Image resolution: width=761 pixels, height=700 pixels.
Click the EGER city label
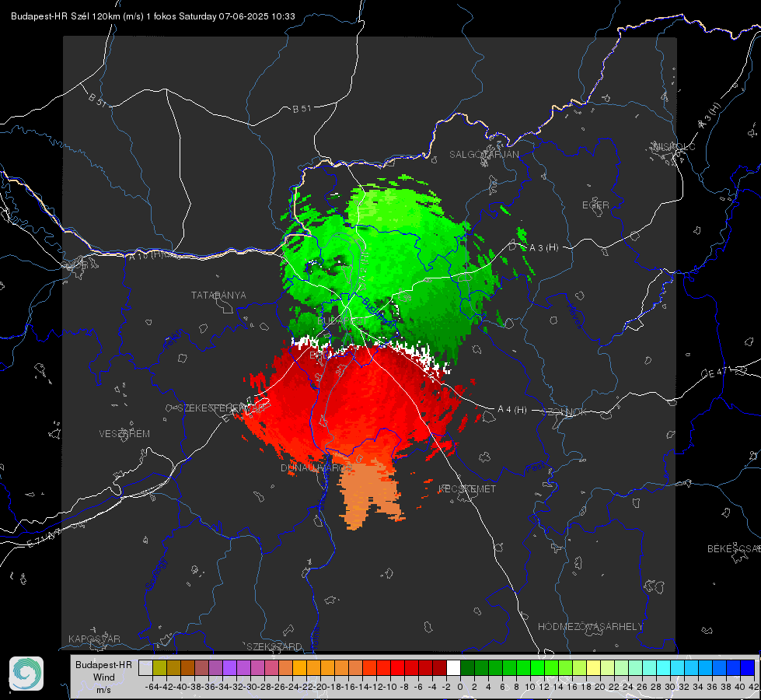click(x=595, y=205)
